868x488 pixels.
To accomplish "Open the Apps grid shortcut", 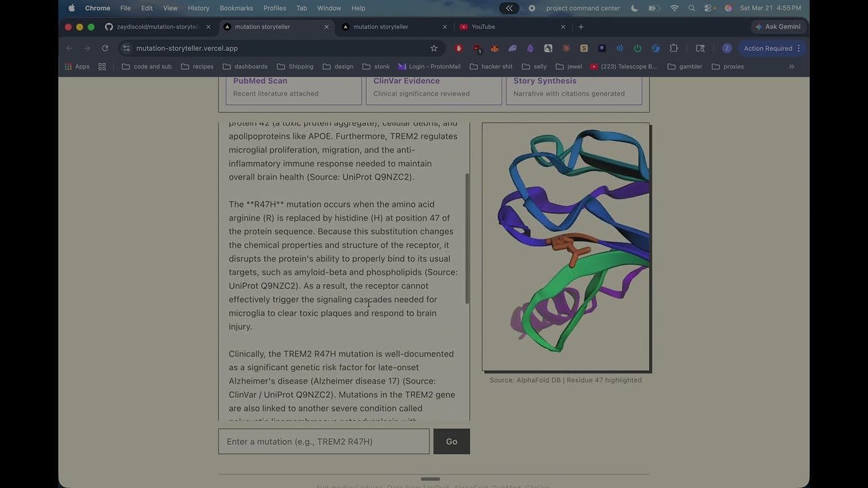I will click(77, 66).
